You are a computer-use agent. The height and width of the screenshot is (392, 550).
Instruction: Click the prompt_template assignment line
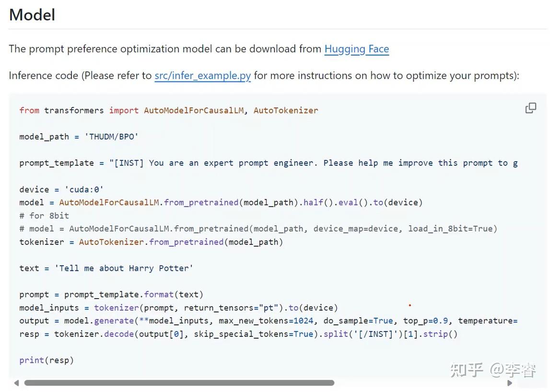point(268,163)
